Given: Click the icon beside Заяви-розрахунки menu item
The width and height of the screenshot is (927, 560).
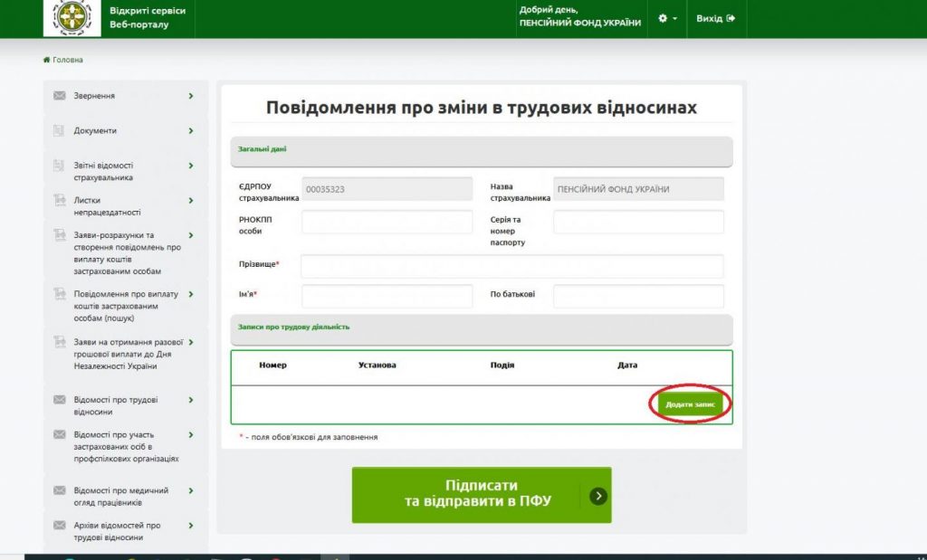Looking at the screenshot, I should 60,236.
